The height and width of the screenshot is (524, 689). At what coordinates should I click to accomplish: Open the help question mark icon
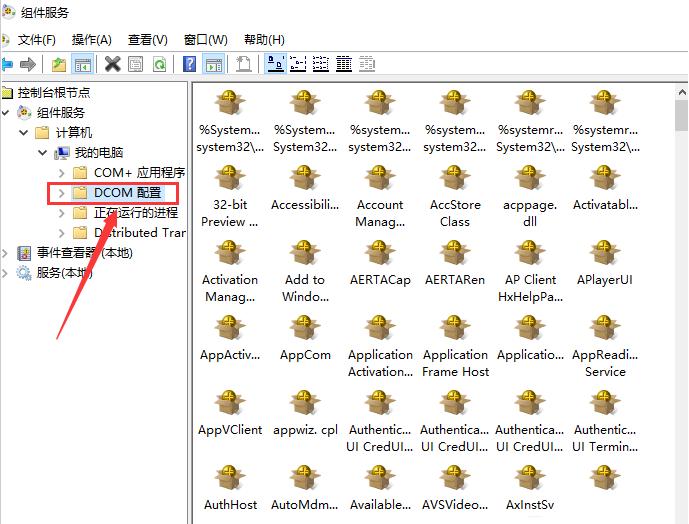pyautogui.click(x=189, y=64)
